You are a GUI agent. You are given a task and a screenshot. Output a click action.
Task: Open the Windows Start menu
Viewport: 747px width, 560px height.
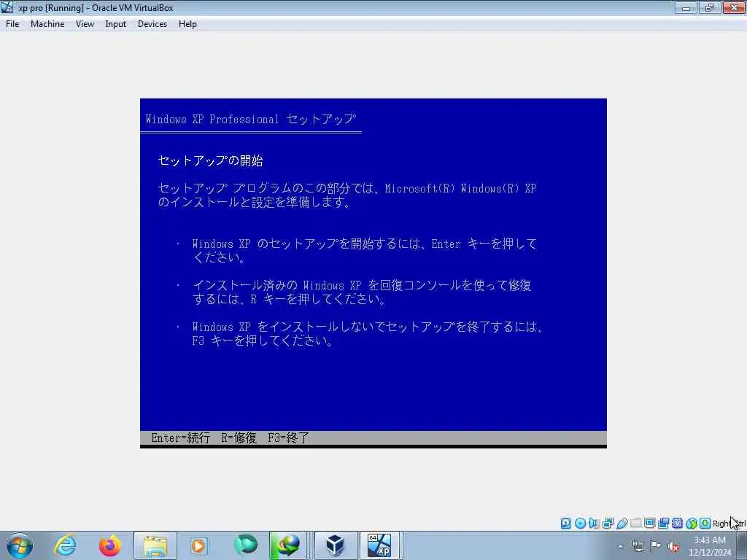pyautogui.click(x=20, y=545)
